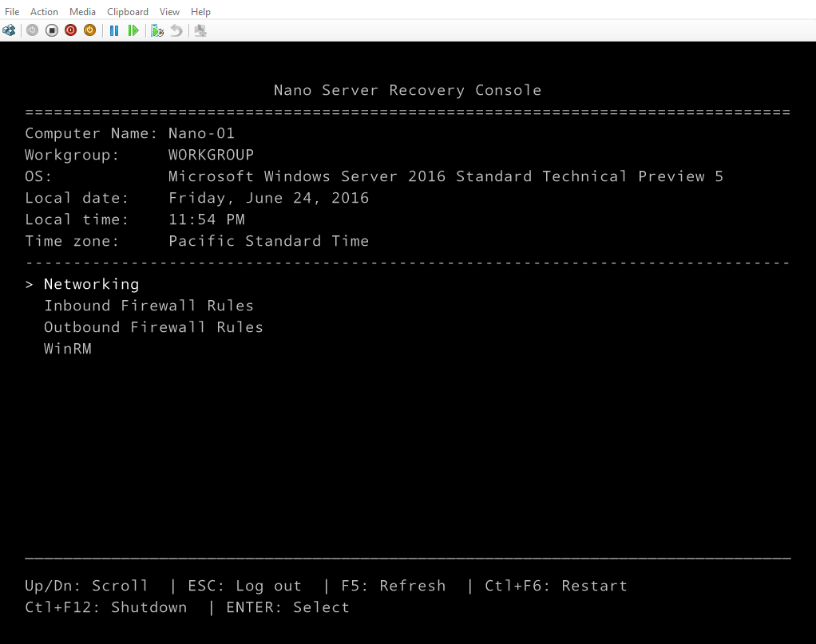Open the Help menu
The height and width of the screenshot is (644, 816).
[x=201, y=11]
